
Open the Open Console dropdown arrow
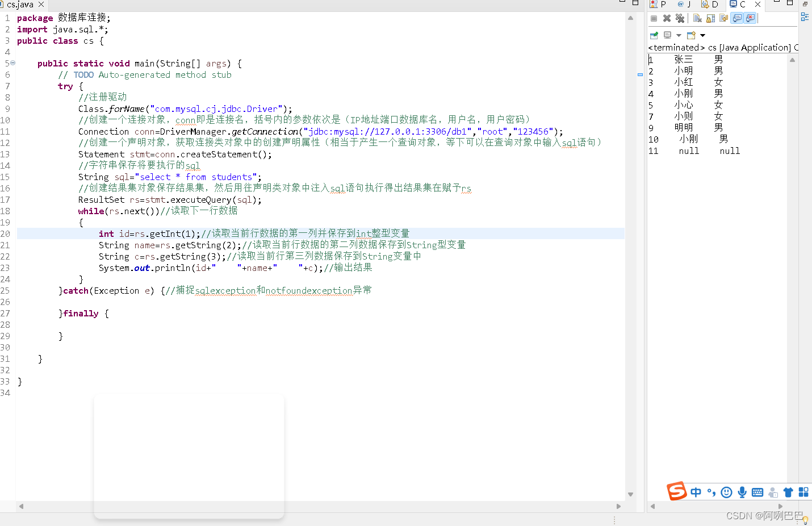click(x=702, y=35)
